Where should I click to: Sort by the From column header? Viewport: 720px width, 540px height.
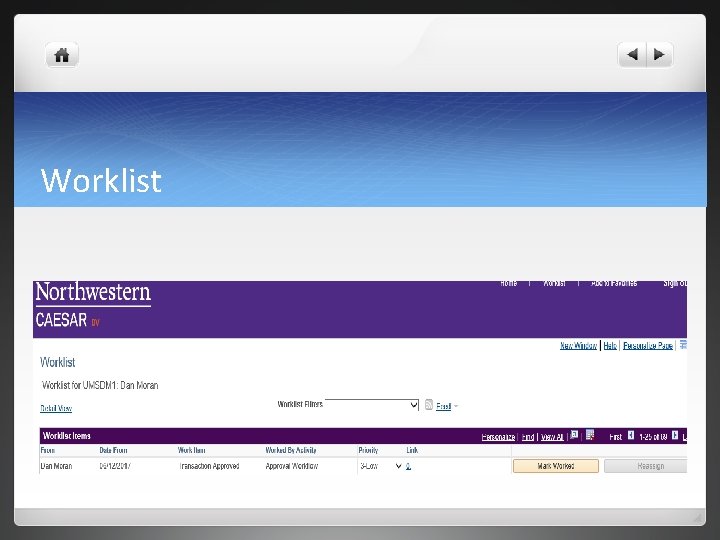[48, 450]
